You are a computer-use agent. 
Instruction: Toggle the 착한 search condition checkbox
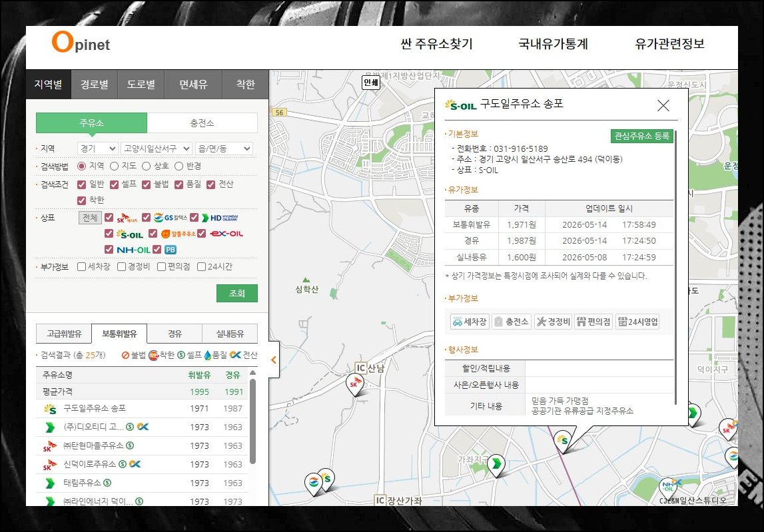click(x=81, y=200)
